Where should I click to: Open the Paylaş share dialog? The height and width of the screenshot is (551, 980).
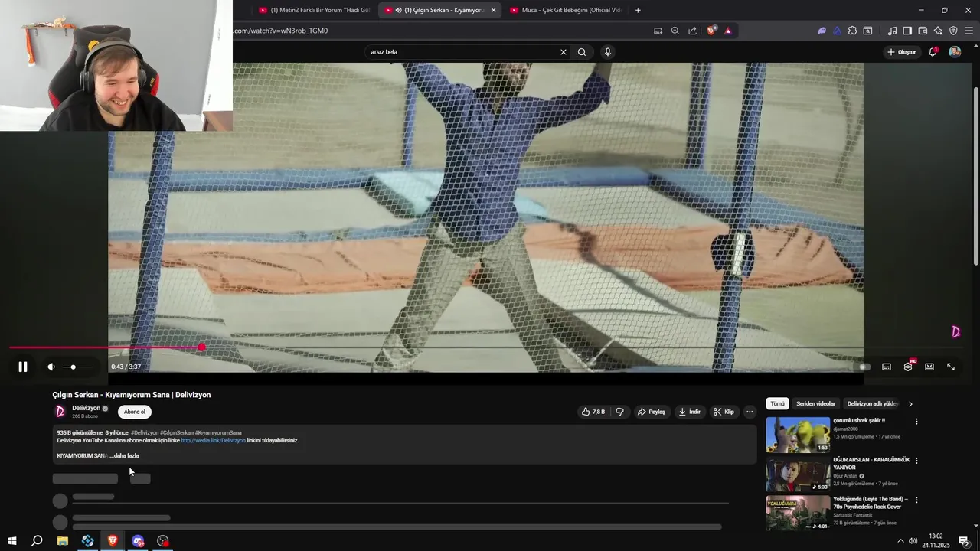[652, 412]
